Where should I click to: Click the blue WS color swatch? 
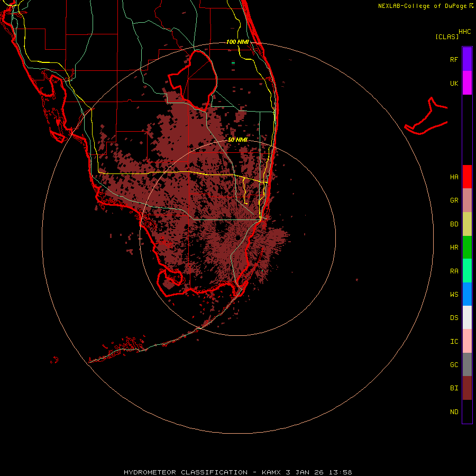(x=467, y=294)
